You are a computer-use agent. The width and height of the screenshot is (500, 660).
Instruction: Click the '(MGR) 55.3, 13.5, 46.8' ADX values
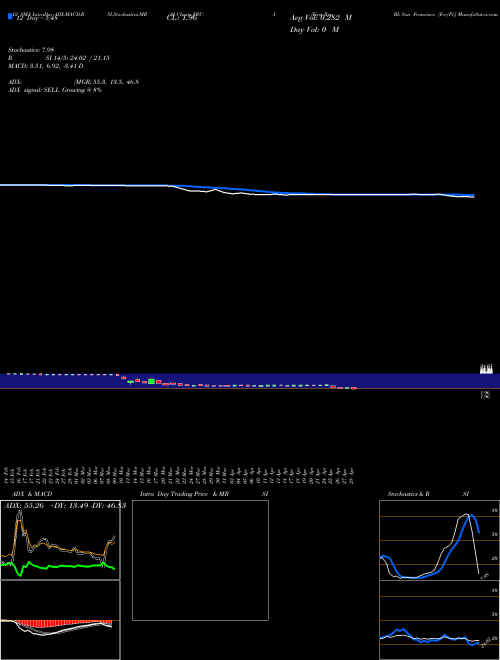[106, 82]
